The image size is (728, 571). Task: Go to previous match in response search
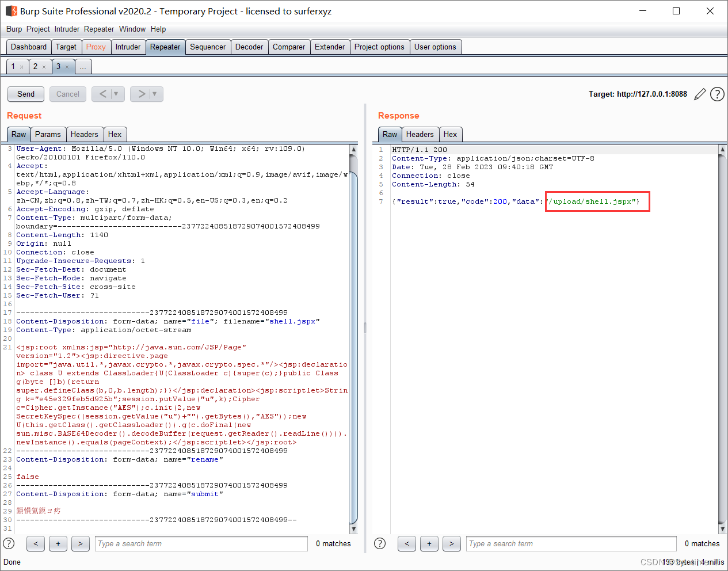[x=407, y=543]
